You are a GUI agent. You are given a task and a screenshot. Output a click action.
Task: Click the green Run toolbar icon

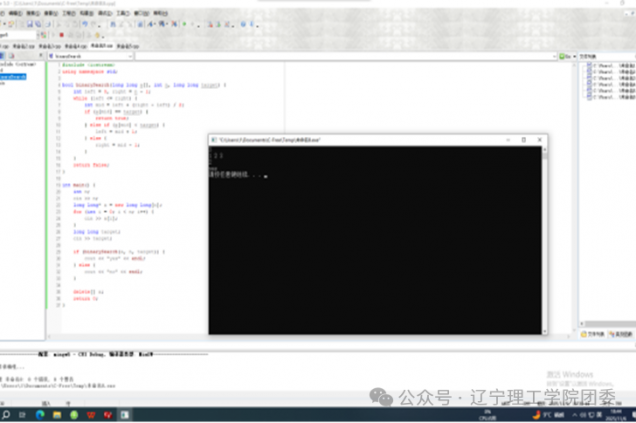184,24
